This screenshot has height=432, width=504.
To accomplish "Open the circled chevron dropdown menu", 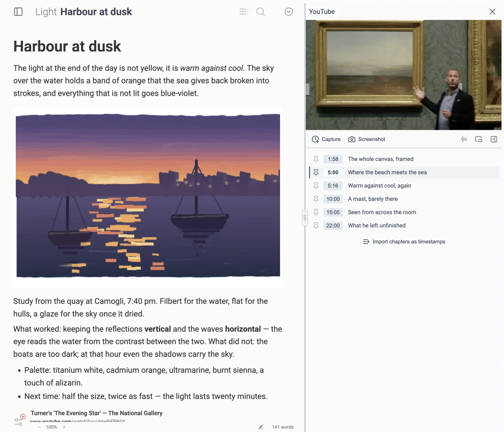I will coord(289,12).
